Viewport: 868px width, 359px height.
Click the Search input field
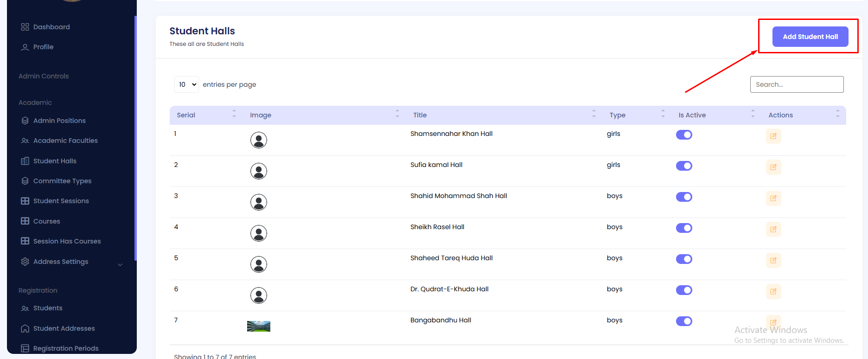[797, 84]
